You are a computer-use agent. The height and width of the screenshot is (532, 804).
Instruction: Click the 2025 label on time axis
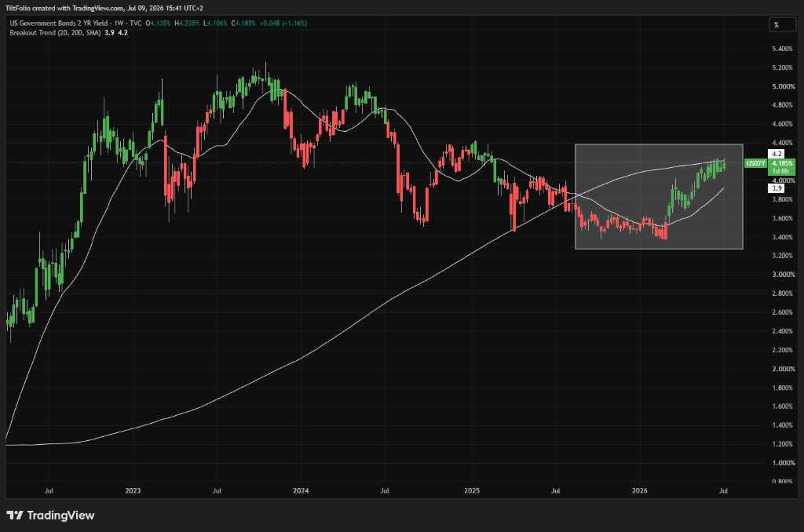(472, 490)
